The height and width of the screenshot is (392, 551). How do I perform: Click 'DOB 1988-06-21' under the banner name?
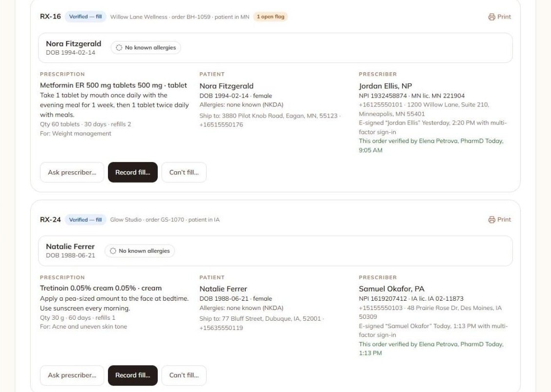70,255
